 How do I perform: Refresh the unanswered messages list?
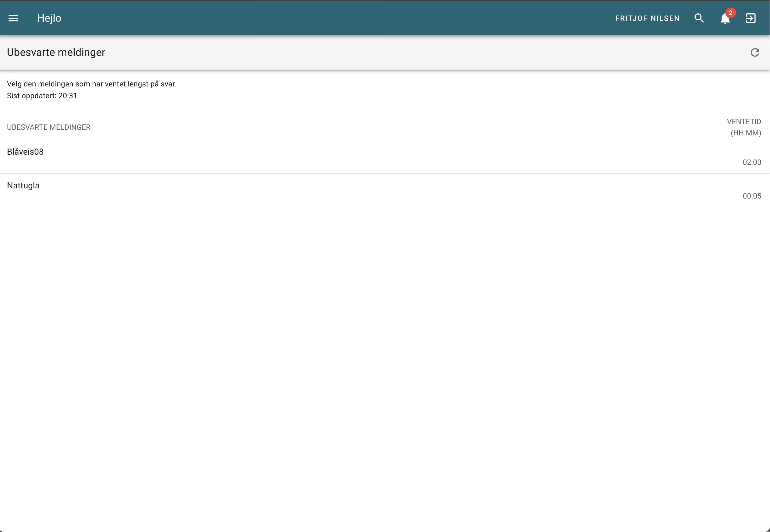(755, 52)
